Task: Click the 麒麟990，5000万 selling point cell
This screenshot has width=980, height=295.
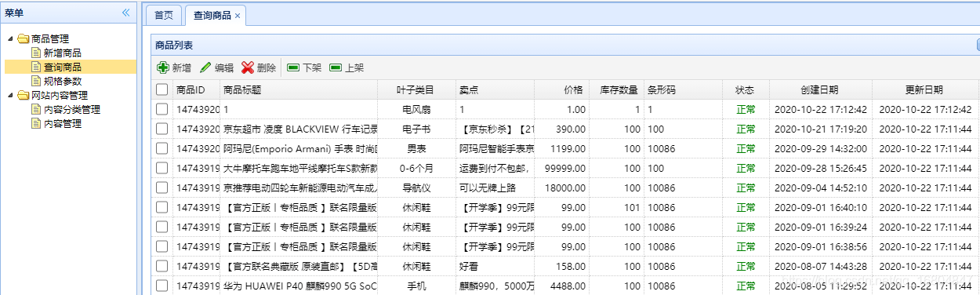Action: 495,286
